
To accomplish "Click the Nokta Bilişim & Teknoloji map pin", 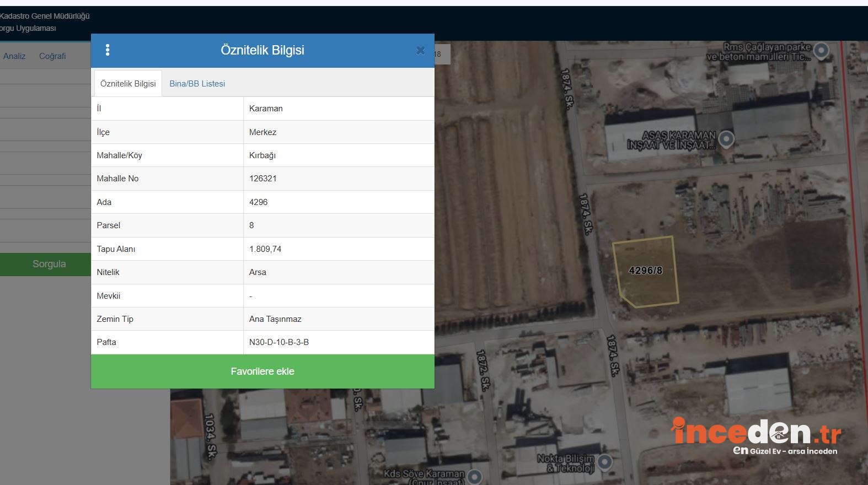I will [605, 461].
